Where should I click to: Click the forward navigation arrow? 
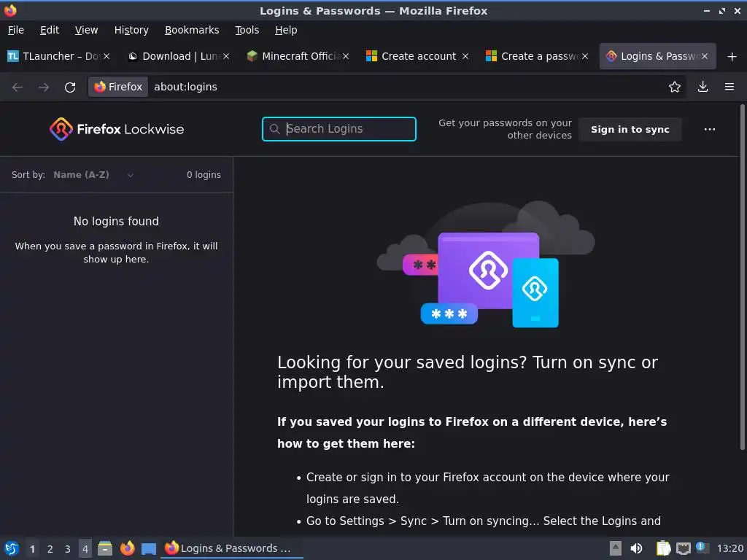point(43,87)
